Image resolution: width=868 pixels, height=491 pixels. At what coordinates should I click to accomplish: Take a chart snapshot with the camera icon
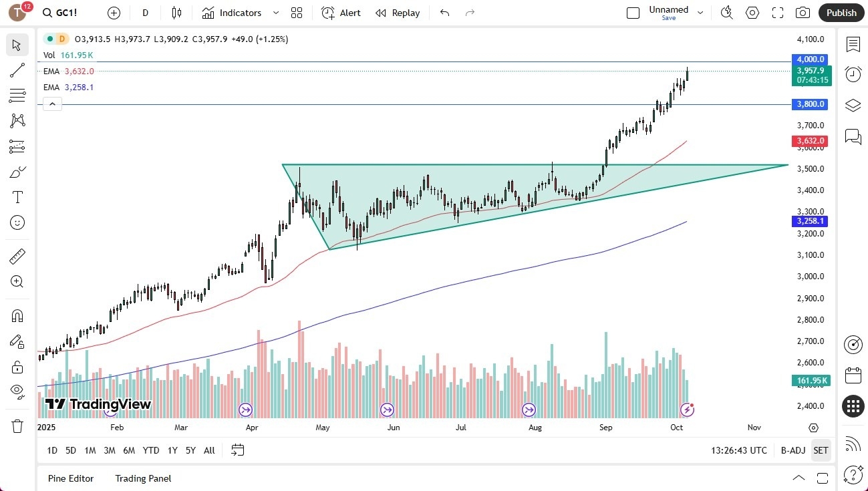pos(803,13)
